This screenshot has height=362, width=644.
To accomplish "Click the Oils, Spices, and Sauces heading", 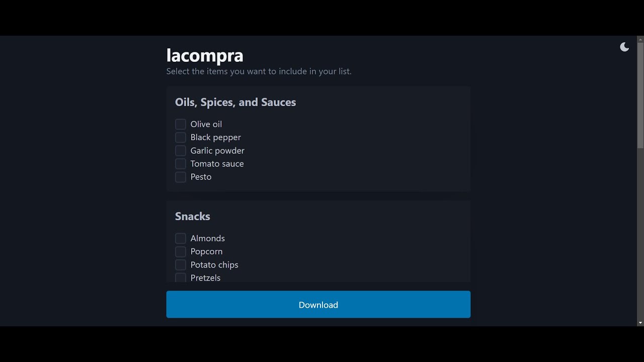I will click(x=235, y=102).
